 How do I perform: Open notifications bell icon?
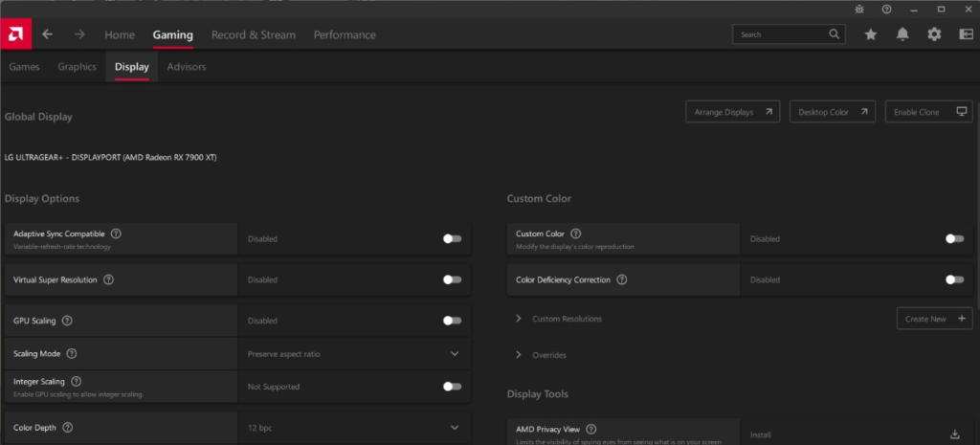pos(902,34)
